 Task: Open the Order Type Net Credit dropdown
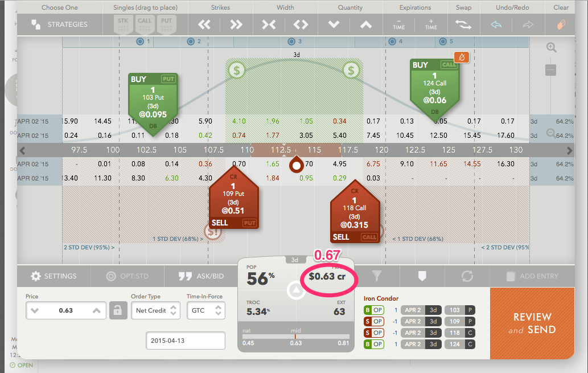[155, 310]
